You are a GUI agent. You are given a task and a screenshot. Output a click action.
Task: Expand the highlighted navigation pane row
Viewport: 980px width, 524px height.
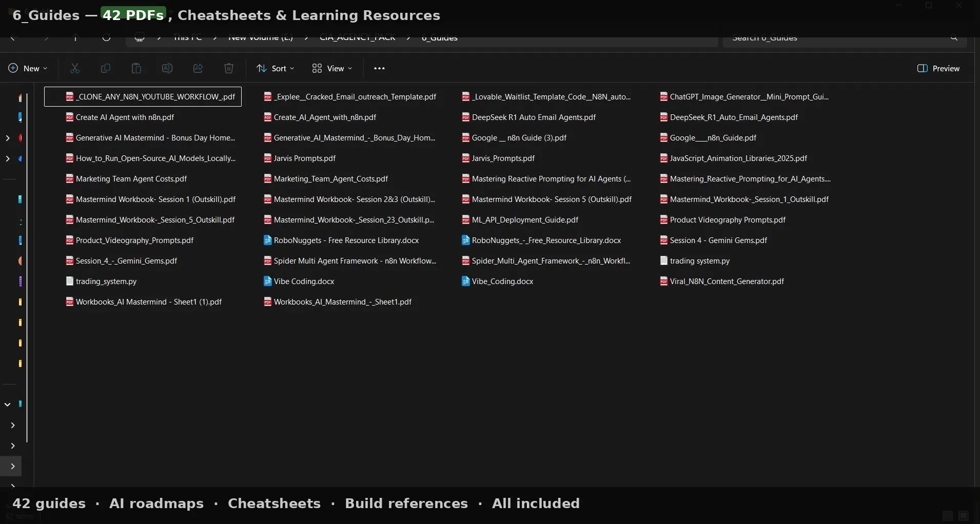pos(13,466)
